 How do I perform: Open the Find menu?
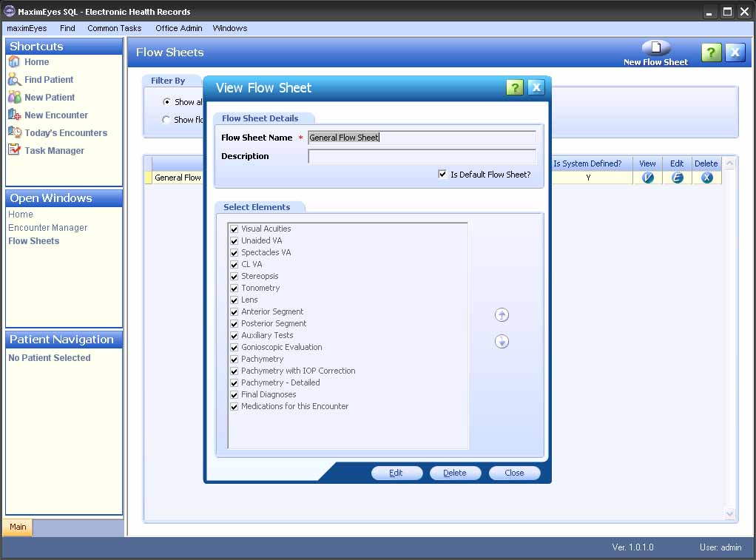tap(67, 28)
